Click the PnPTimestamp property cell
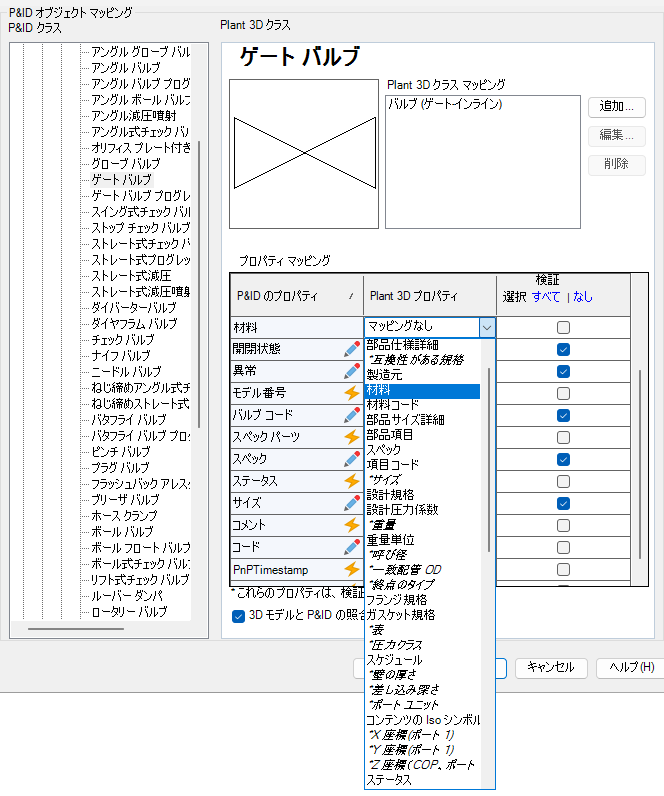Screen dimensions: 664x796 click(297, 570)
